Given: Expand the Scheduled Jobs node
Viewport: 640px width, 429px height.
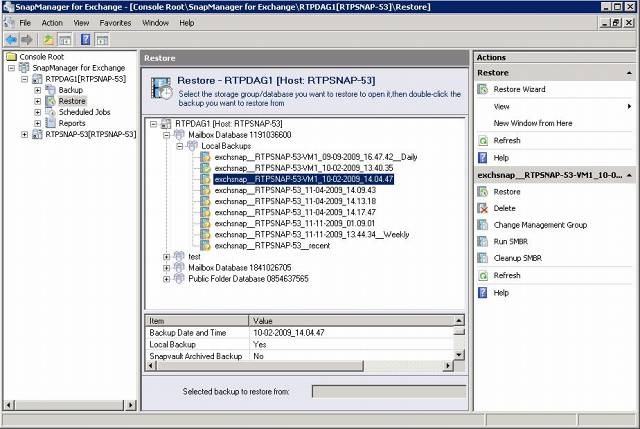Looking at the screenshot, I should pyautogui.click(x=38, y=112).
